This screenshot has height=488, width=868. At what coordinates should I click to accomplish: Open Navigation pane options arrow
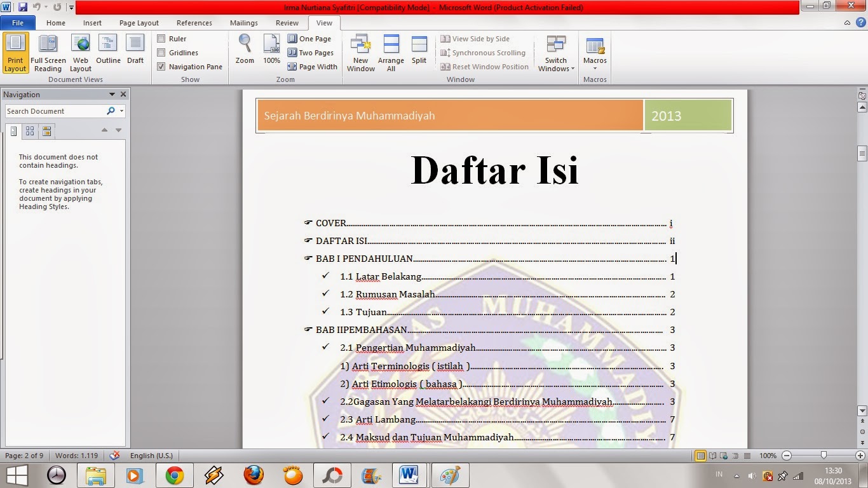[112, 95]
